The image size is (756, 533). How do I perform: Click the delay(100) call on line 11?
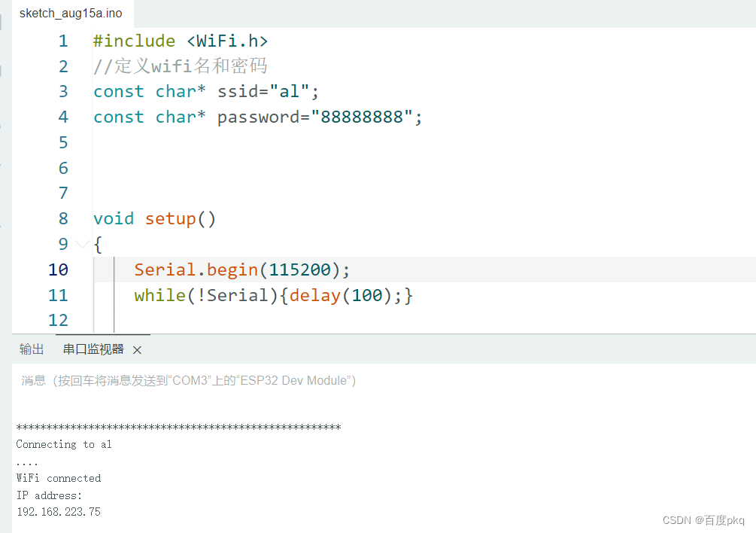click(341, 295)
